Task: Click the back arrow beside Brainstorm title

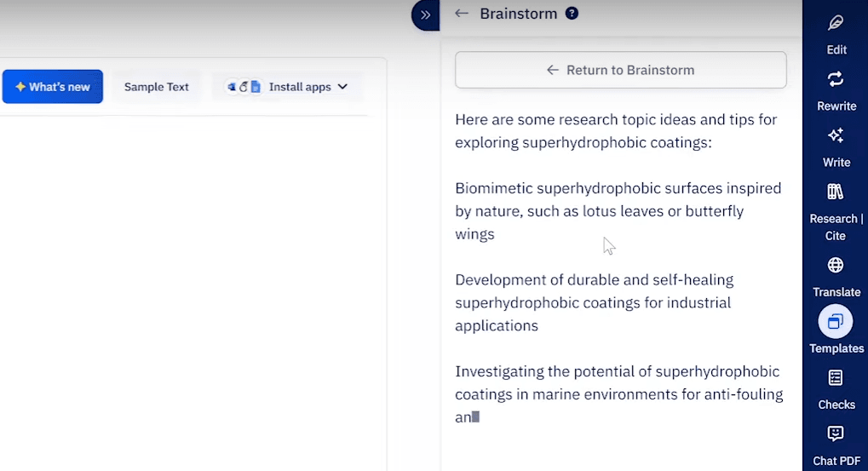Action: 461,14
